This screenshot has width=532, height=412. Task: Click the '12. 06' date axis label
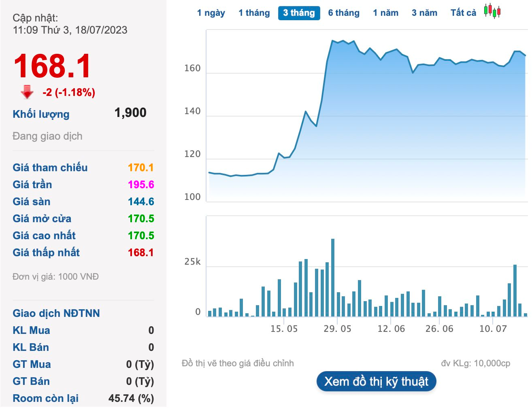391,329
